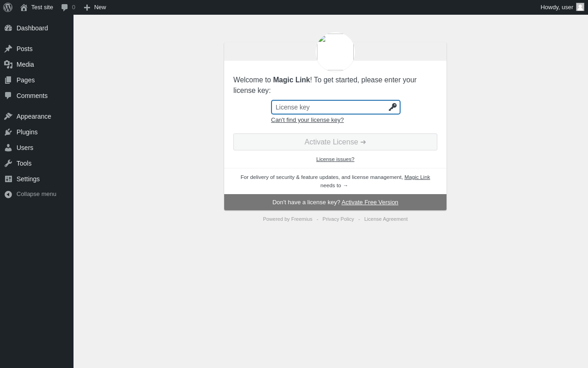588x368 pixels.
Task: Click the Tools wrench icon
Action: (8, 163)
